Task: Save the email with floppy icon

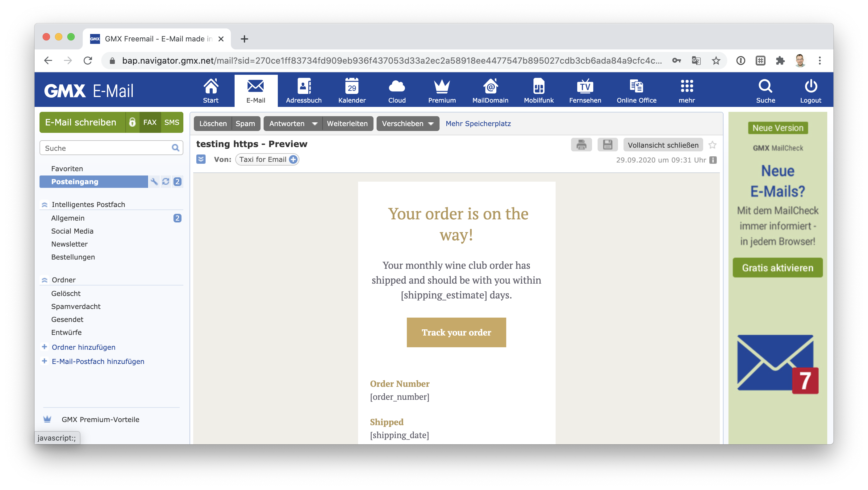Action: coord(607,145)
